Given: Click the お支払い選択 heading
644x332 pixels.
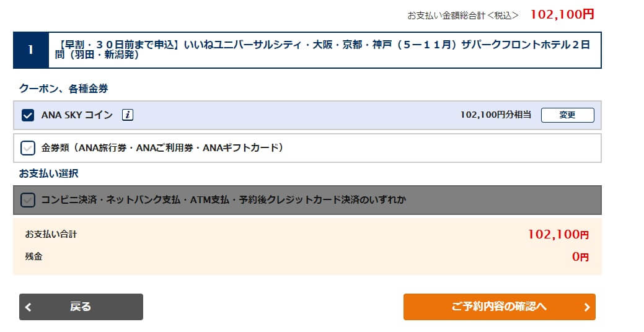Looking at the screenshot, I should [49, 173].
